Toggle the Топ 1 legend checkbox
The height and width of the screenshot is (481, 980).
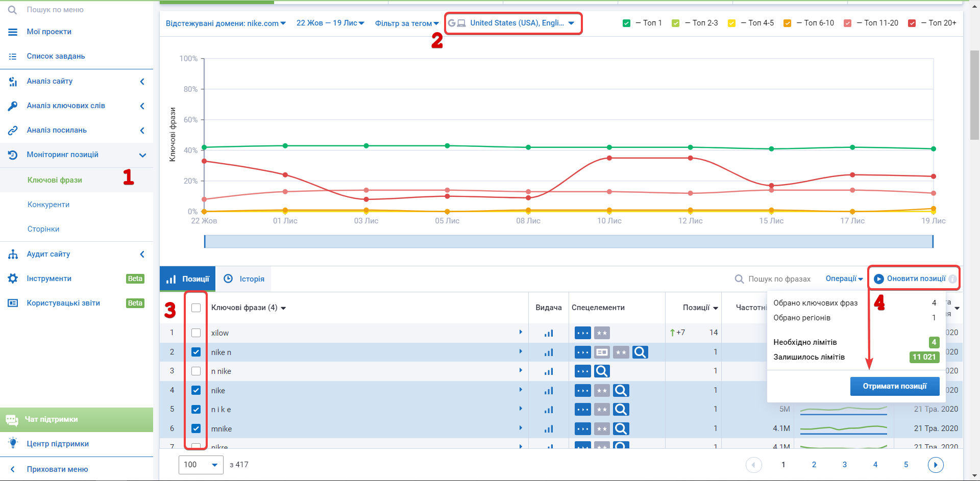[627, 23]
